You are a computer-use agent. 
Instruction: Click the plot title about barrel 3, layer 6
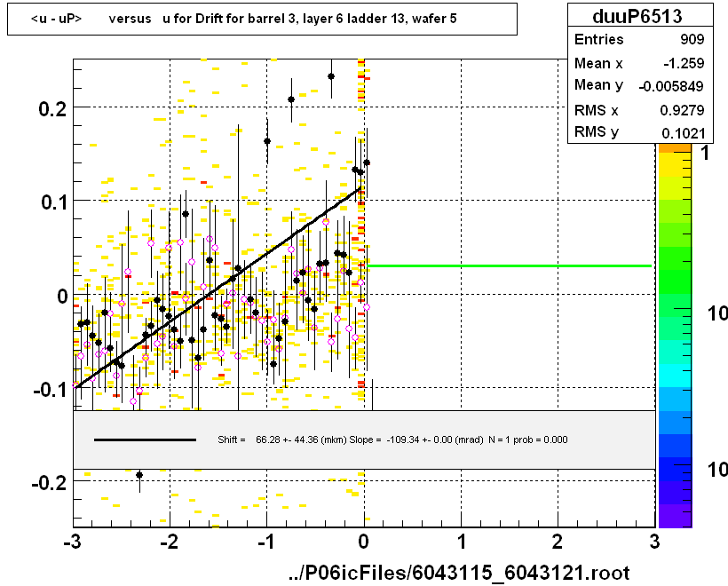[x=244, y=19]
